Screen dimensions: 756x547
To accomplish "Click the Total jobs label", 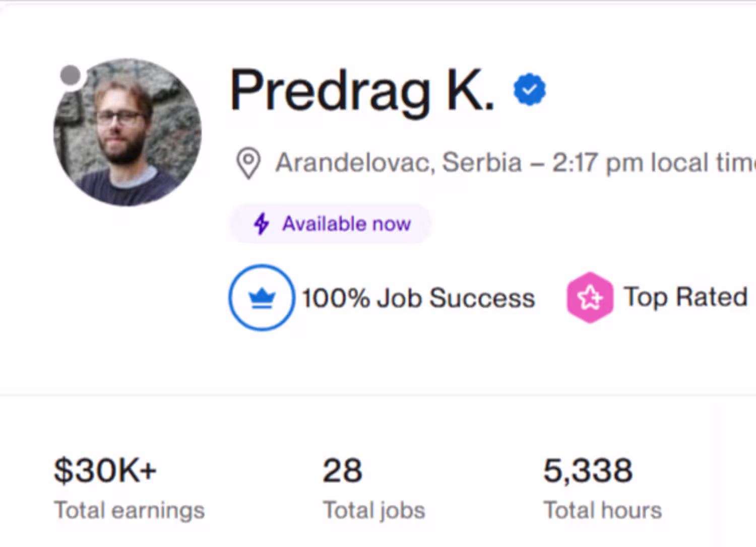I will pyautogui.click(x=374, y=510).
